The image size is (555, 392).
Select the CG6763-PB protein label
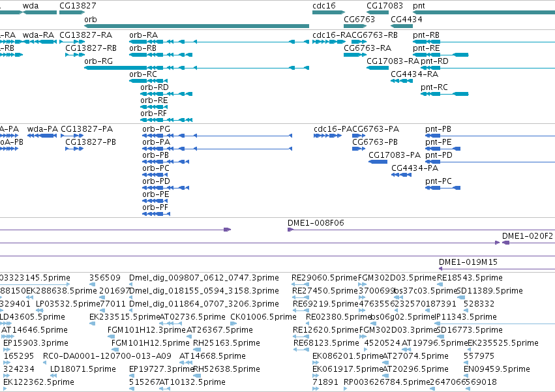pyautogui.click(x=375, y=142)
